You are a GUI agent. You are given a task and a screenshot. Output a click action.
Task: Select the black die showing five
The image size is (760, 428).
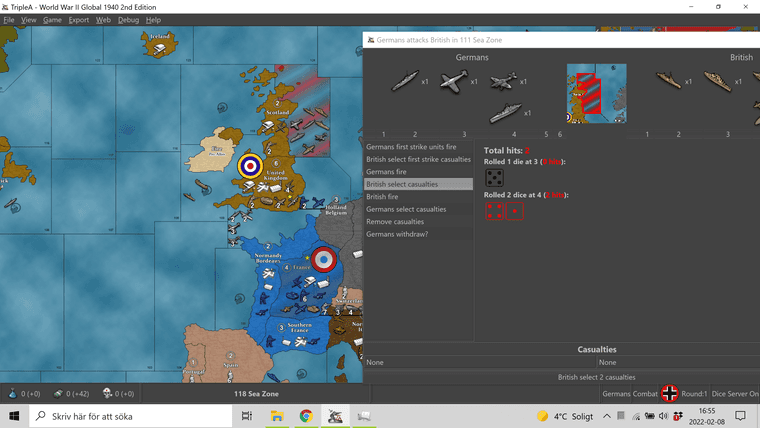point(494,178)
